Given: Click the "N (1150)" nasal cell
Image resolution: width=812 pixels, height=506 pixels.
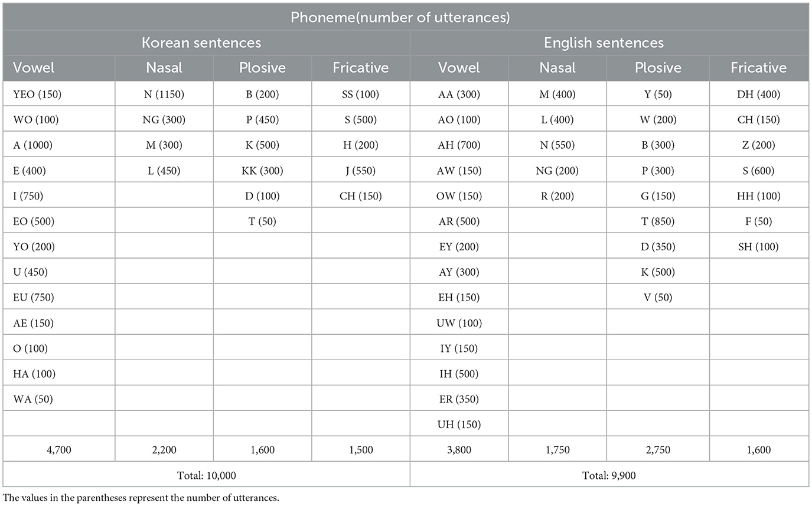Looking at the screenshot, I should pyautogui.click(x=163, y=94).
